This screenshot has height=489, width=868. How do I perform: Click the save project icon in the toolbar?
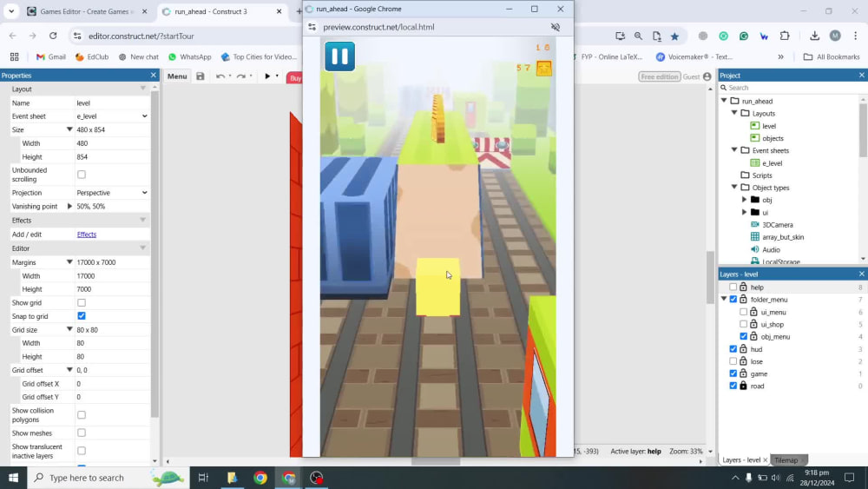(x=201, y=76)
